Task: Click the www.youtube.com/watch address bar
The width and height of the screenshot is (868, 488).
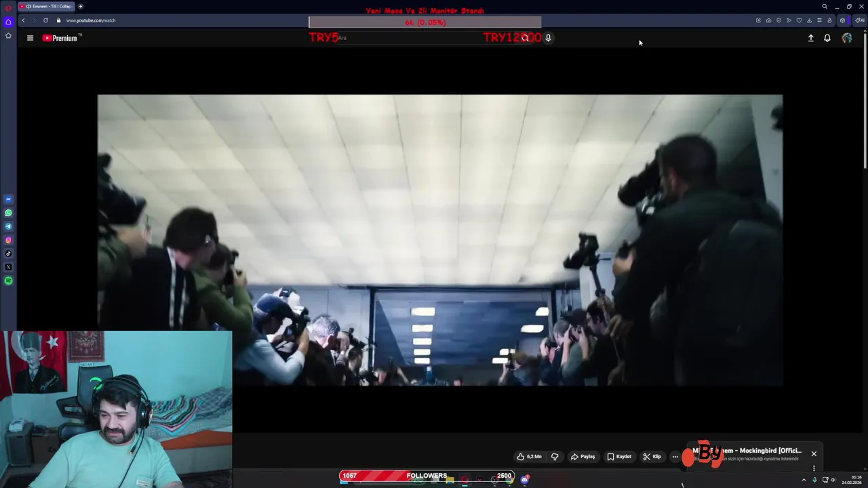Action: pos(91,20)
